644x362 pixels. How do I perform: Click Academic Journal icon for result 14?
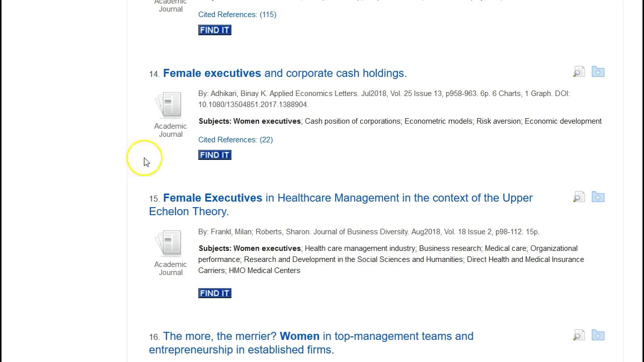point(171,105)
